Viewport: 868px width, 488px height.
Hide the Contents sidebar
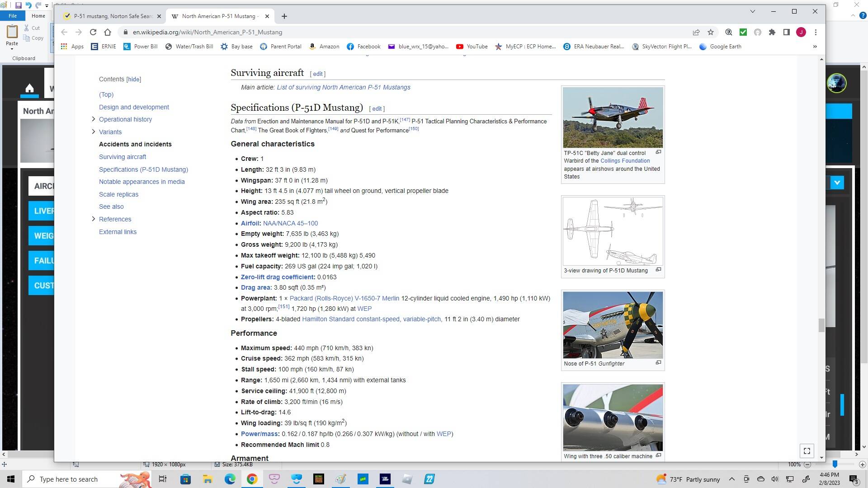(133, 79)
